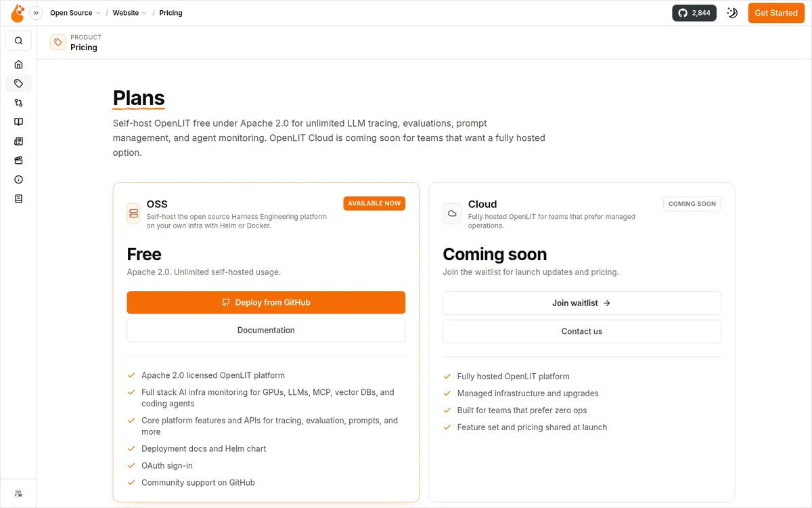Open the clapperboard icon in the sidebar

point(18,161)
